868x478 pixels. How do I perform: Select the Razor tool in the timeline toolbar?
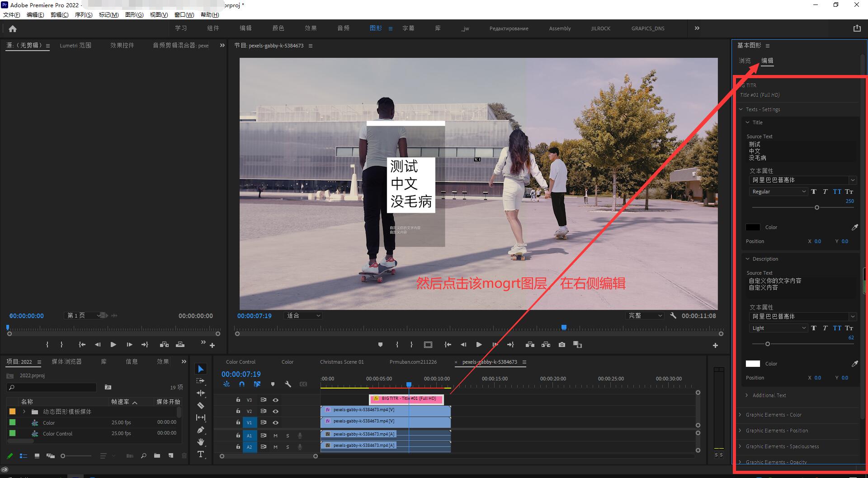[201, 405]
